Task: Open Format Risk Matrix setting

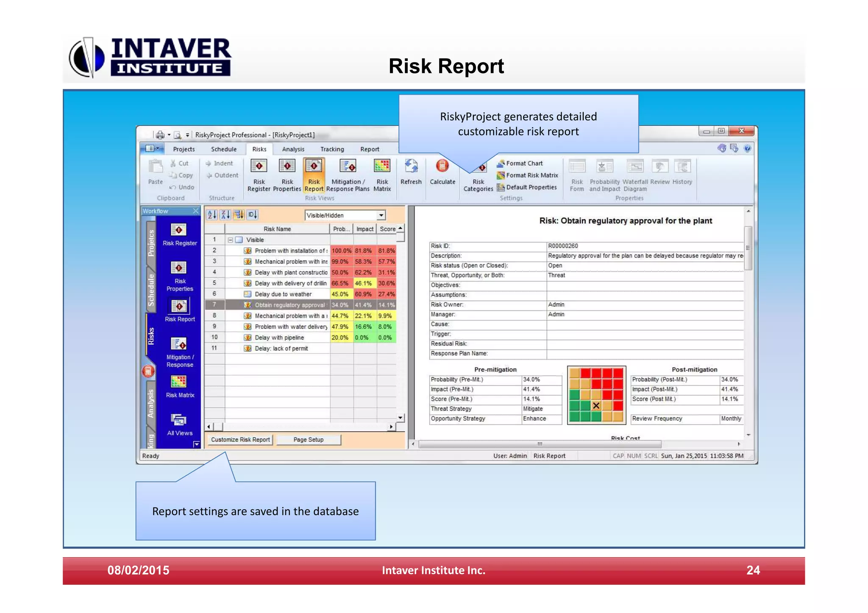Action: click(528, 175)
